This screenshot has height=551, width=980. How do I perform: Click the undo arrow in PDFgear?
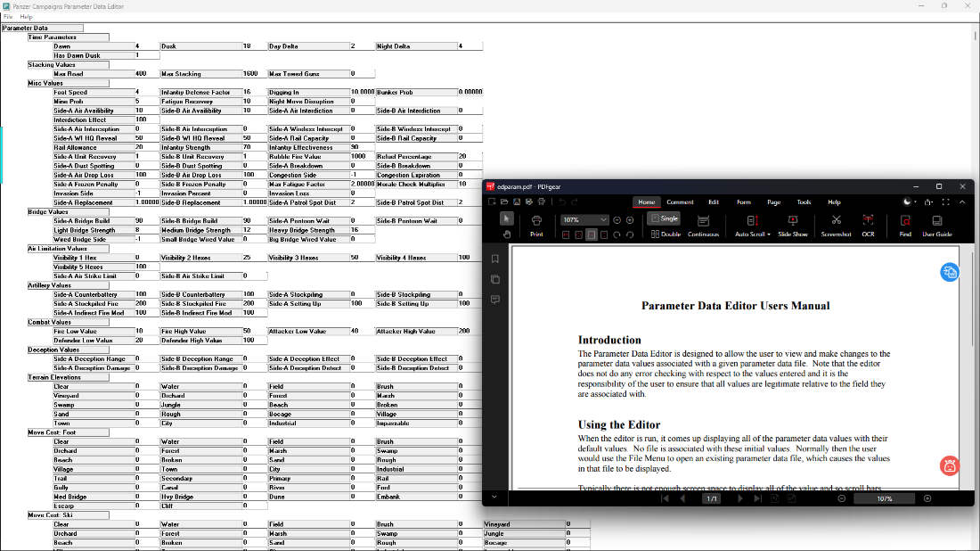coord(562,202)
